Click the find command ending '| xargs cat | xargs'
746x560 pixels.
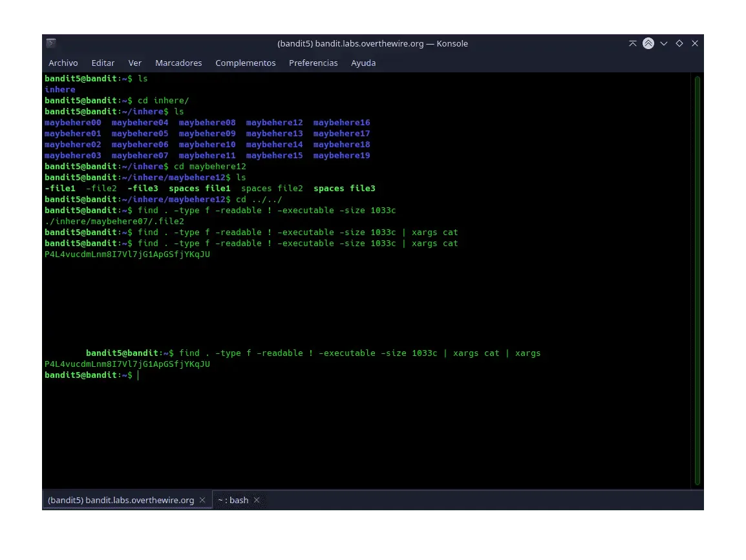tap(359, 353)
